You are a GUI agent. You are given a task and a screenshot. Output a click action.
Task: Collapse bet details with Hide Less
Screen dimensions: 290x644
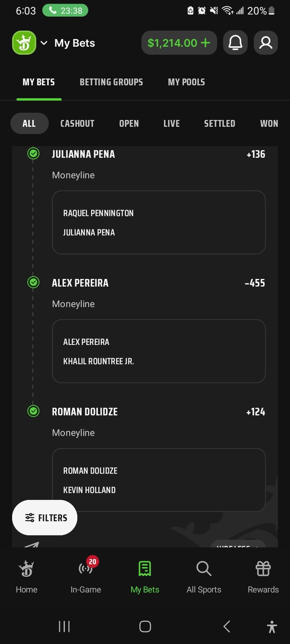[x=238, y=544]
